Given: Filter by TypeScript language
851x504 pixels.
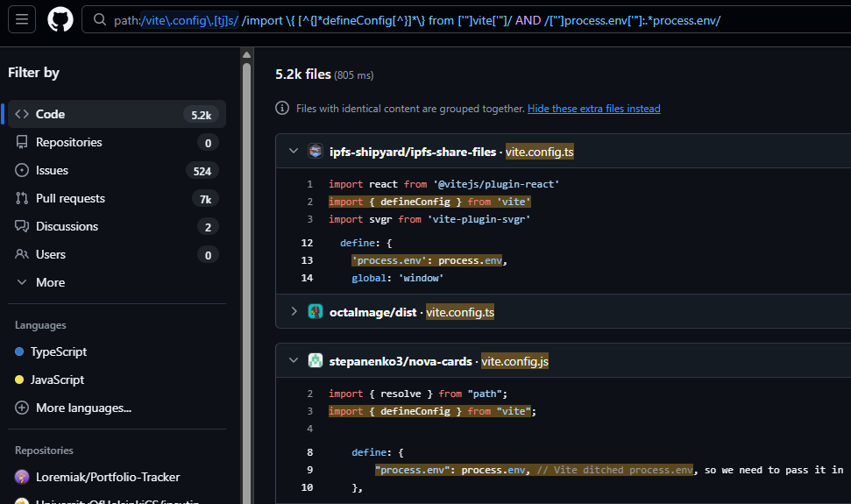Looking at the screenshot, I should click(x=59, y=351).
